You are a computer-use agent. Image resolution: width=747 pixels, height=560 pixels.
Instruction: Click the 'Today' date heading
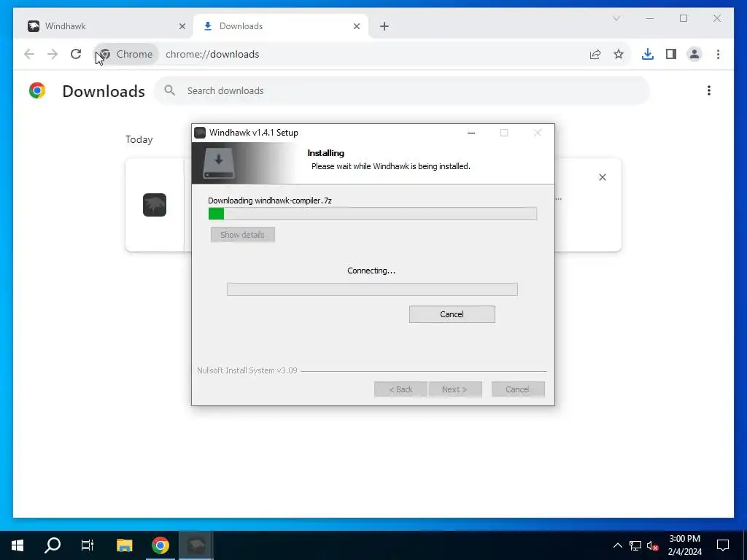[x=139, y=139]
